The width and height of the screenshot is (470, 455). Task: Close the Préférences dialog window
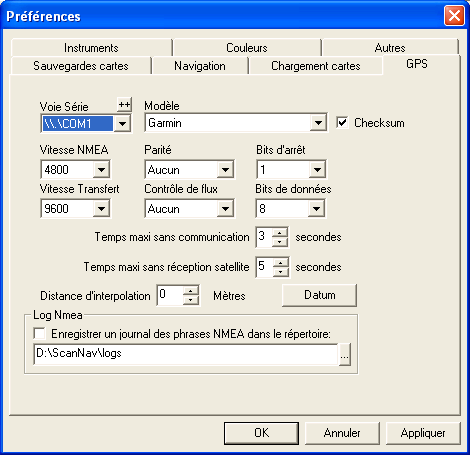click(x=454, y=15)
